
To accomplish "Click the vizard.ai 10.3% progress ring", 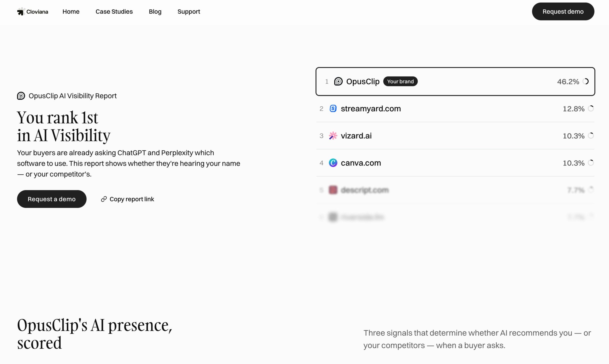I will click(591, 136).
